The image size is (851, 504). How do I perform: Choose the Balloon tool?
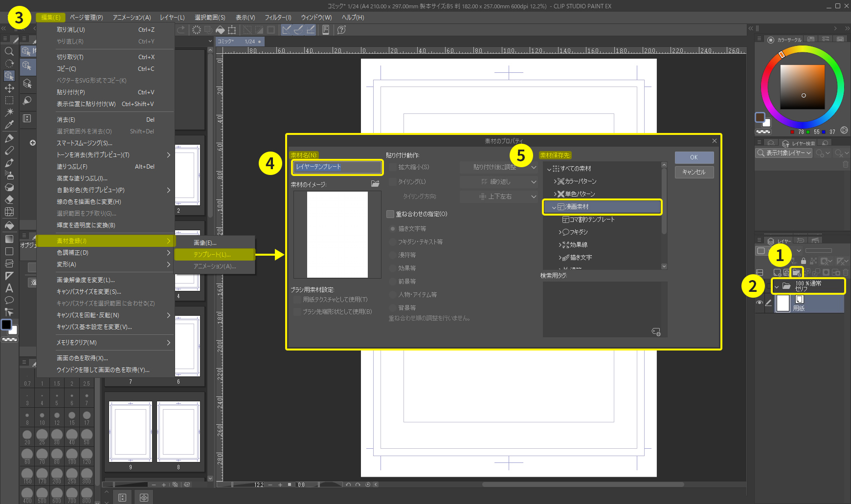(x=9, y=300)
